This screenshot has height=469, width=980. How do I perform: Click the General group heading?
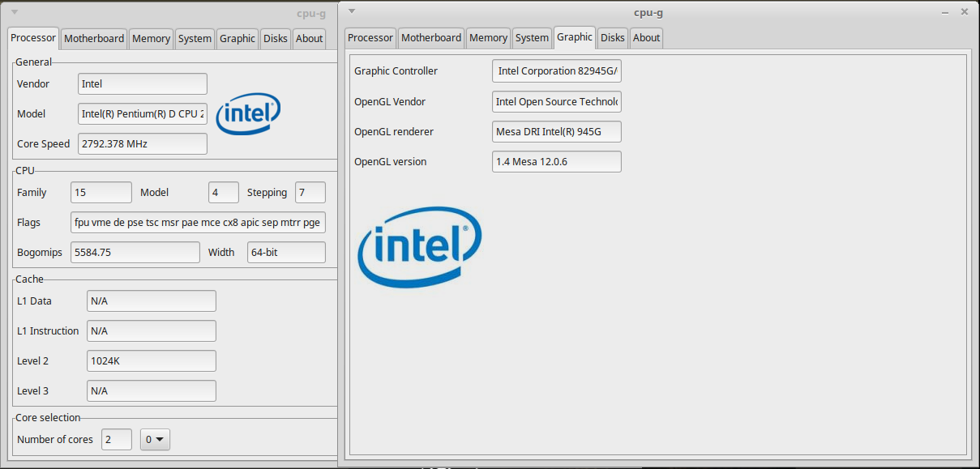(33, 62)
